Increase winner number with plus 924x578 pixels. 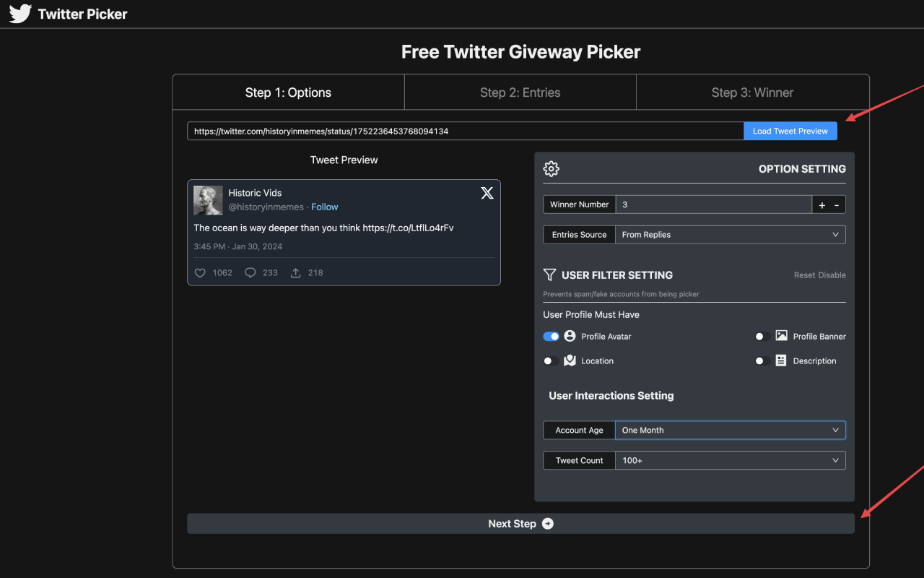point(821,204)
